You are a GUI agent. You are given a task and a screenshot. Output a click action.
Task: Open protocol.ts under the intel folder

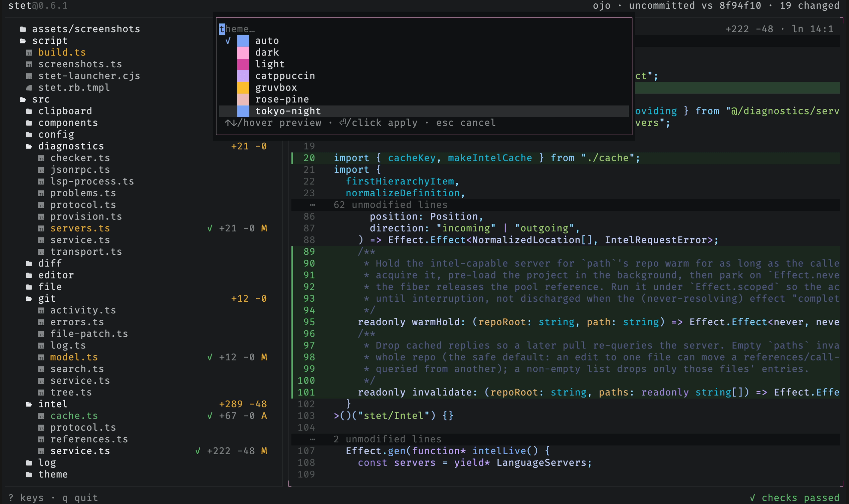click(83, 428)
